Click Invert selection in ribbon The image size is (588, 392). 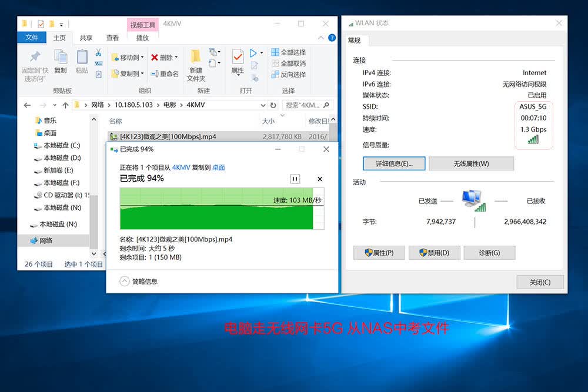pyautogui.click(x=288, y=75)
